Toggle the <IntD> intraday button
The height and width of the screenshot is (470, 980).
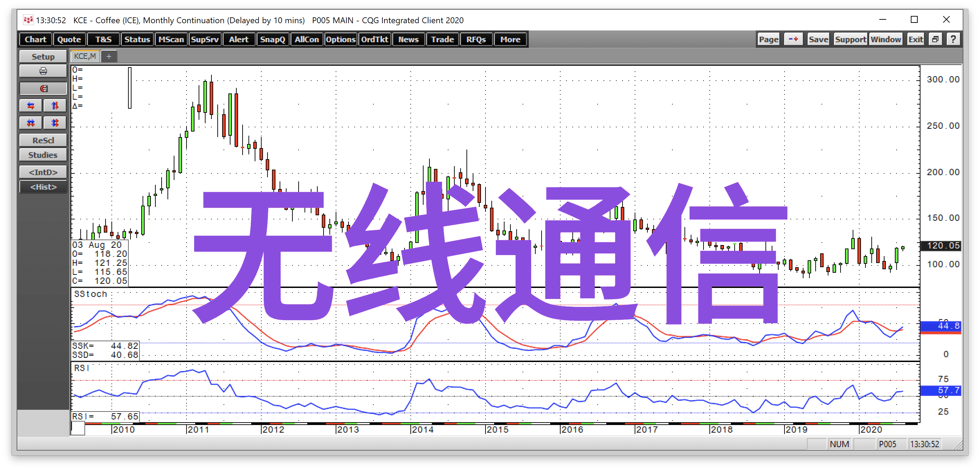(x=43, y=172)
